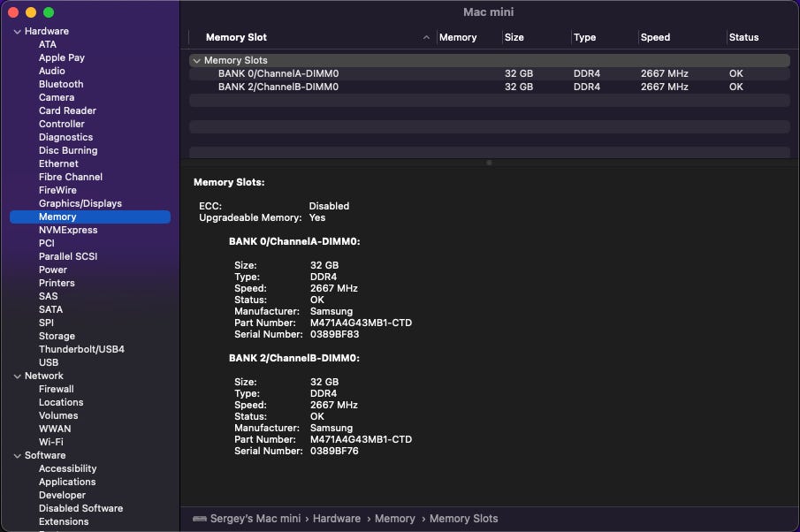Select Extensions under Software
Image resolution: width=800 pixels, height=532 pixels.
(64, 521)
